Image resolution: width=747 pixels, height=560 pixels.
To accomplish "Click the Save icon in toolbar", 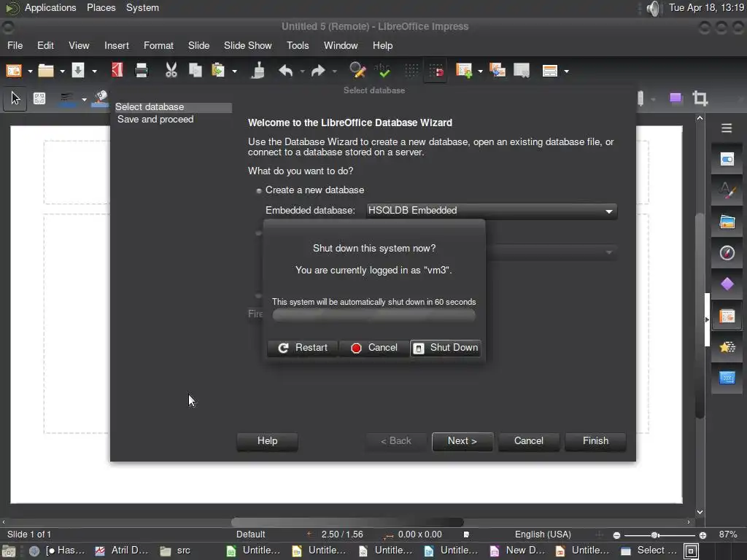I will tap(77, 71).
